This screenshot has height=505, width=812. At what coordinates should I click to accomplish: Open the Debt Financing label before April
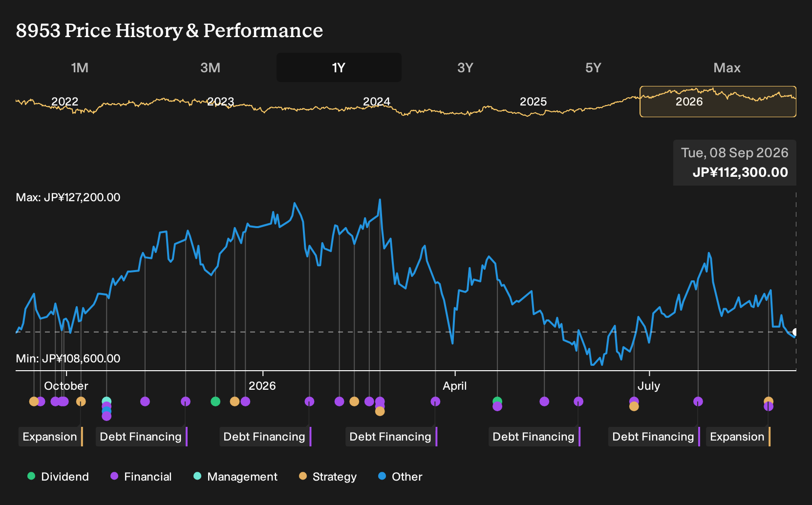click(x=391, y=437)
